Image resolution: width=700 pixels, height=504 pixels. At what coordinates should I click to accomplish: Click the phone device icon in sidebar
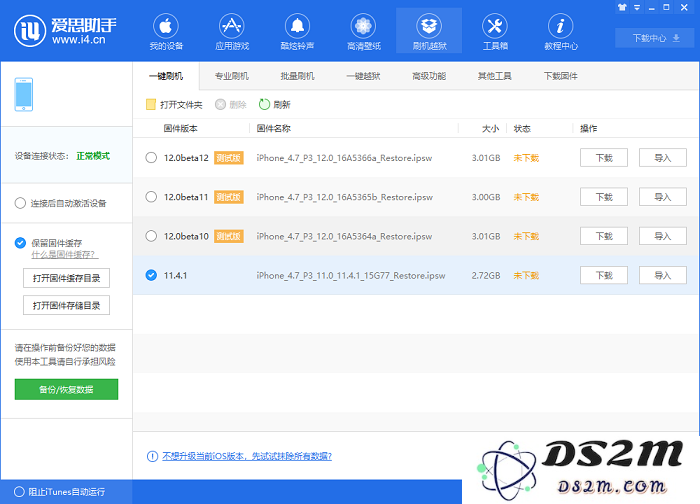coord(24,95)
